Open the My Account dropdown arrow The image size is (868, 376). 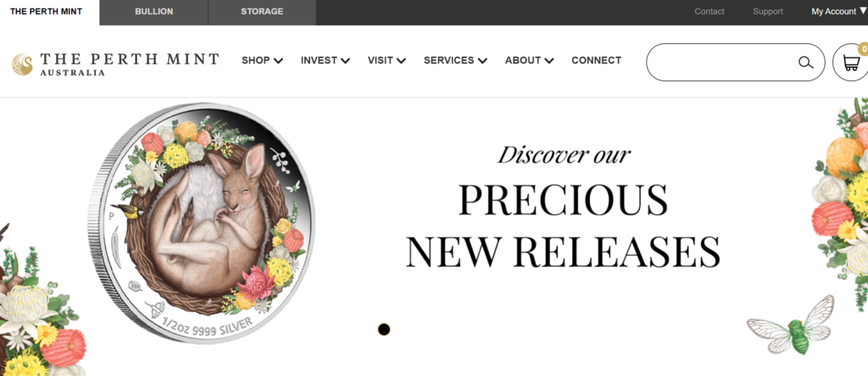click(x=863, y=11)
